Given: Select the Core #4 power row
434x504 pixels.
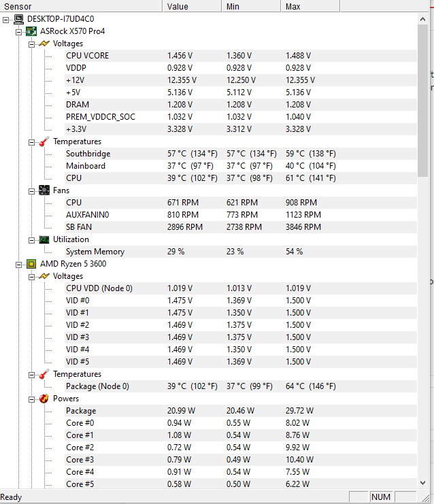Looking at the screenshot, I should [241, 472].
